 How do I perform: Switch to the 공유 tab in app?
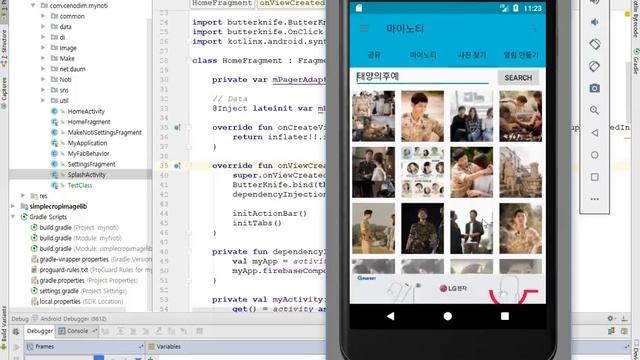374,55
